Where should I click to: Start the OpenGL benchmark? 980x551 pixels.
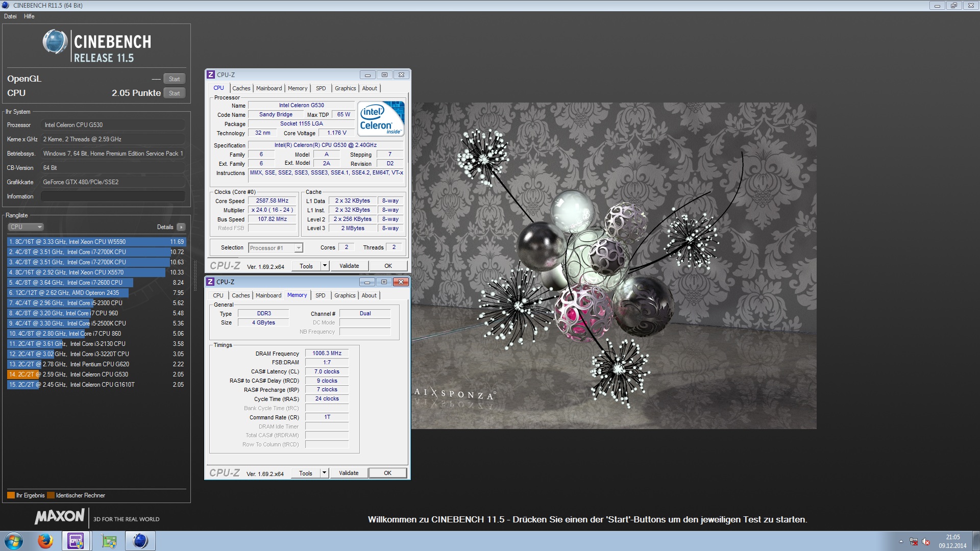(174, 79)
